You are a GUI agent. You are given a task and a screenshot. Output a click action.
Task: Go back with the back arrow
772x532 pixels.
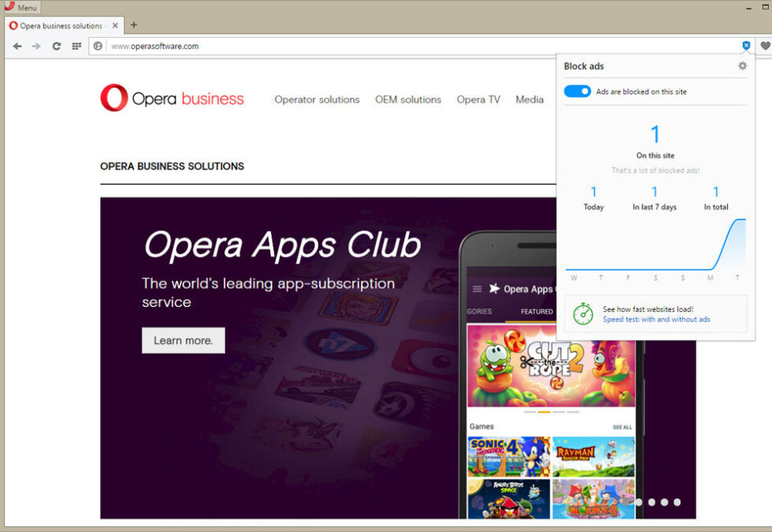pyautogui.click(x=17, y=47)
